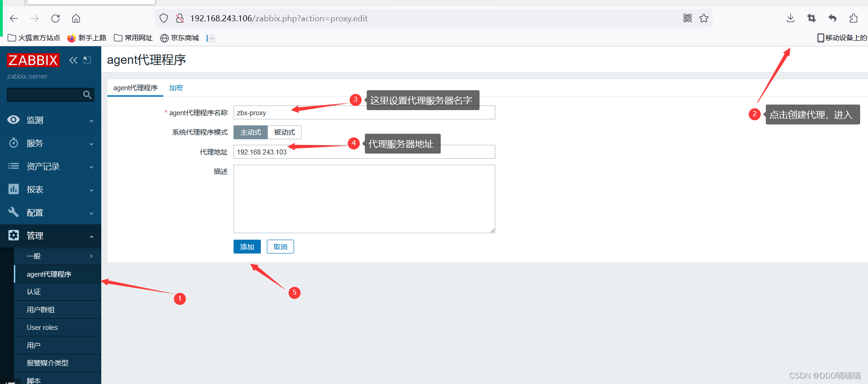This screenshot has height=384, width=868.
Task: Click the 描述 textarea resize handle
Action: (x=492, y=230)
